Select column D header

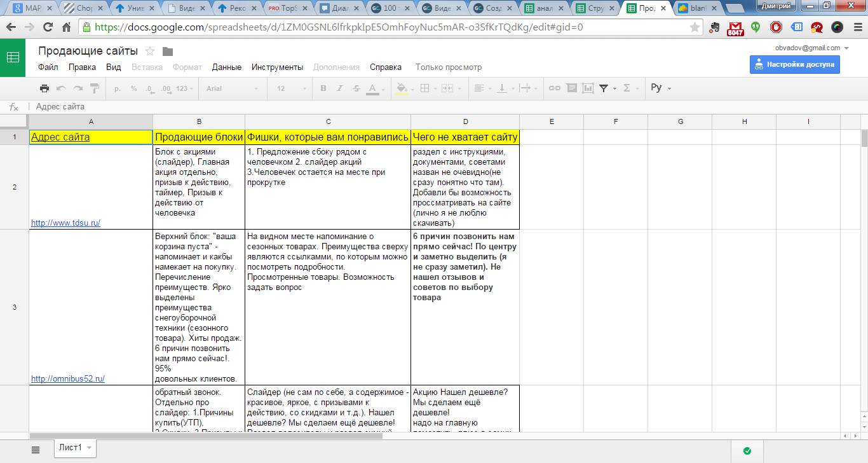pyautogui.click(x=465, y=121)
